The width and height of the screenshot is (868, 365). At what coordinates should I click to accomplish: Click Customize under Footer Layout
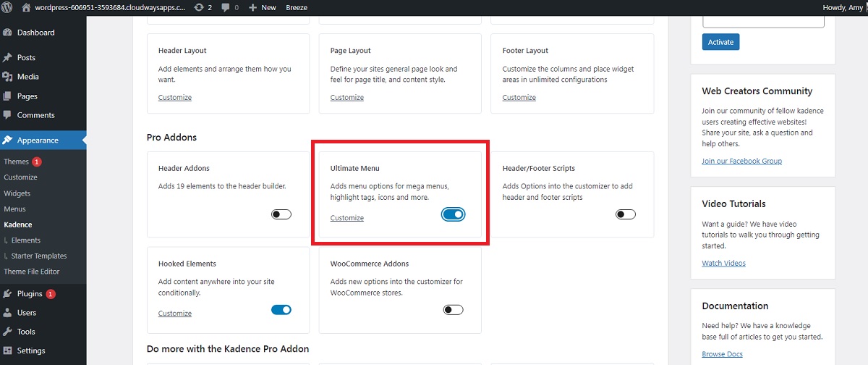(x=519, y=98)
